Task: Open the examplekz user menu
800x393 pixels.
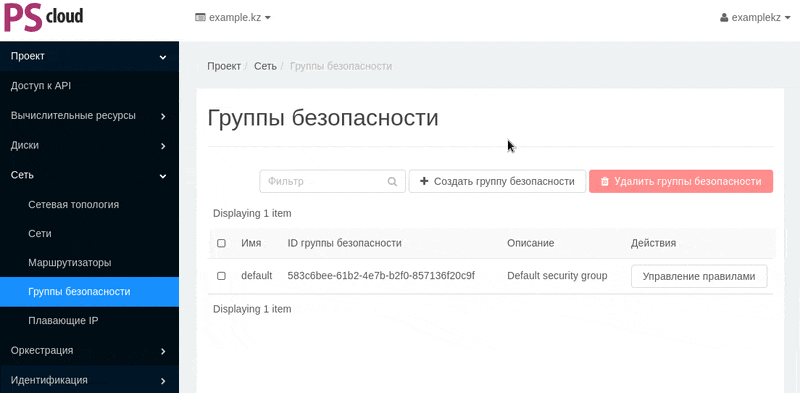Action: [x=755, y=17]
